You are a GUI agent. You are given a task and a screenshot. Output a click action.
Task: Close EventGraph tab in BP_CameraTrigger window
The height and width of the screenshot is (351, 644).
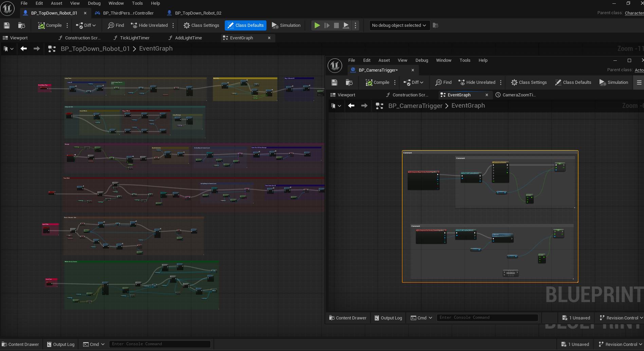point(487,95)
